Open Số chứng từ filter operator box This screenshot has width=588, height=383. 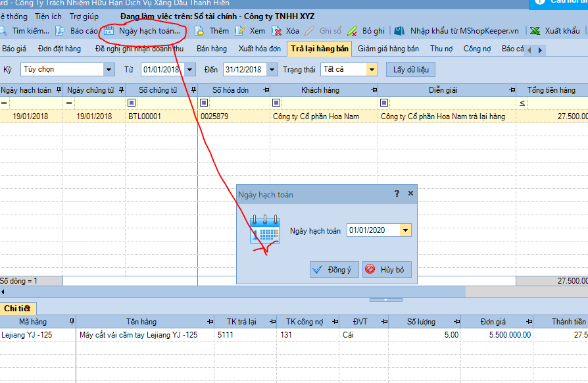point(132,103)
